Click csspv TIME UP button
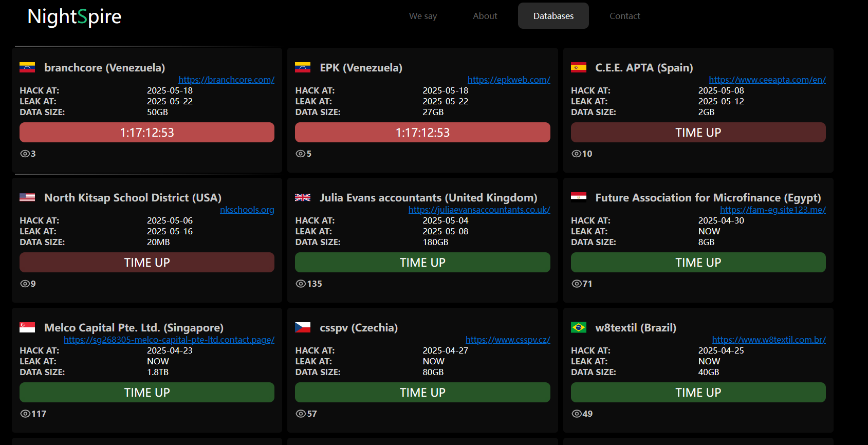 click(x=422, y=392)
